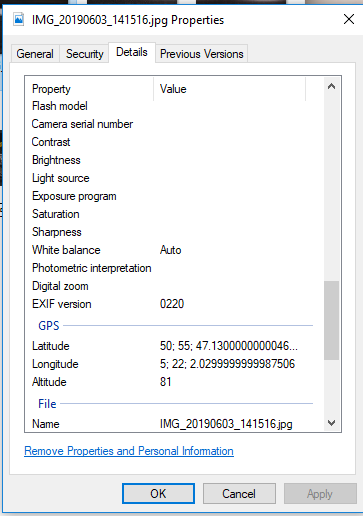
Task: Open the Security tab
Action: point(85,54)
